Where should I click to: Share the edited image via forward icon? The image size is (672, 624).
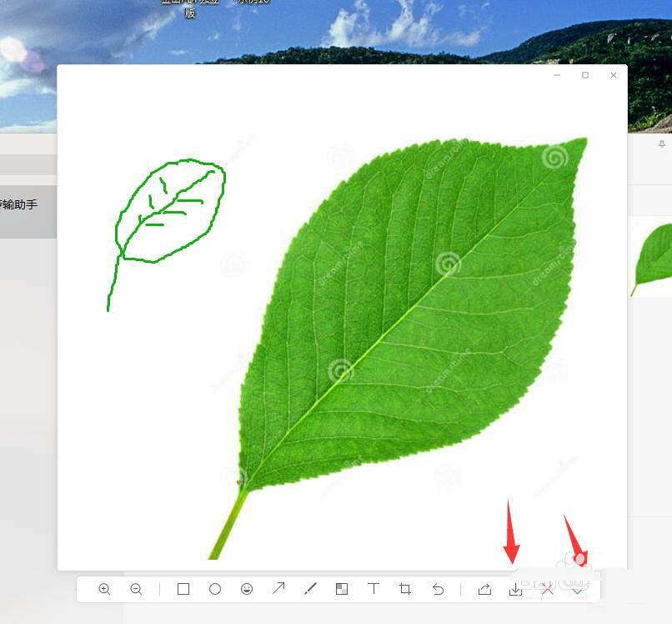point(484,589)
